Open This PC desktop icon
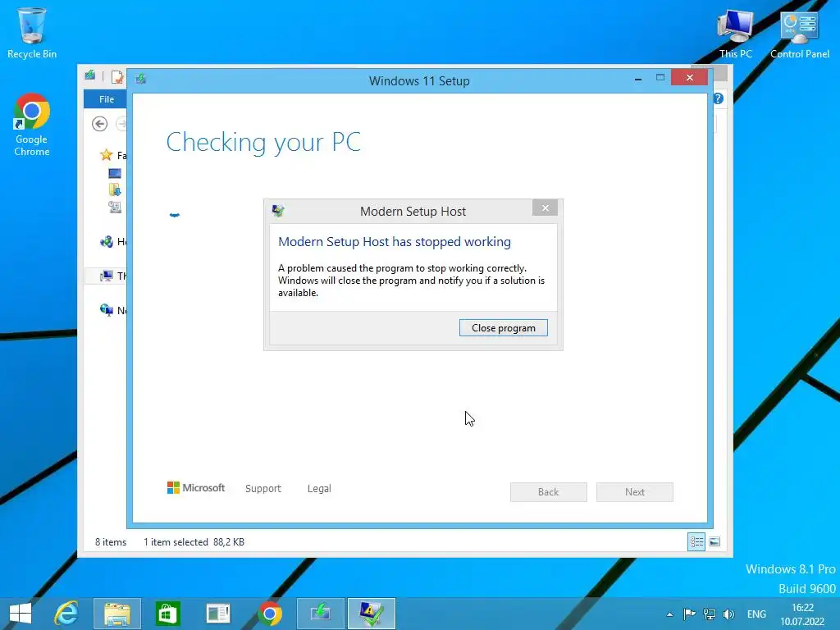840x630 pixels. click(736, 34)
